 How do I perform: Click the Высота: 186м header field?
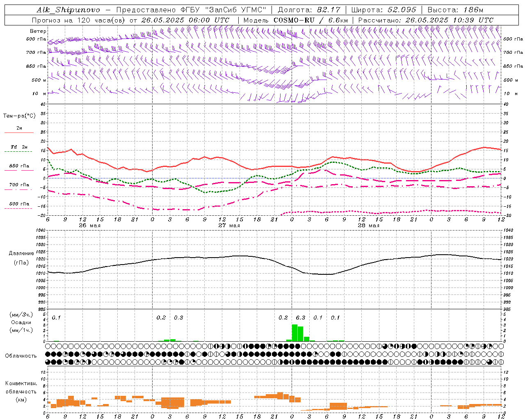click(455, 10)
